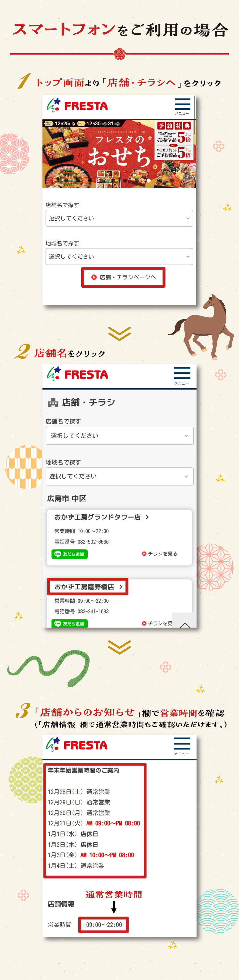Expand the 地域名で探す dropdown above 店舗・チラシページへ

point(119,256)
